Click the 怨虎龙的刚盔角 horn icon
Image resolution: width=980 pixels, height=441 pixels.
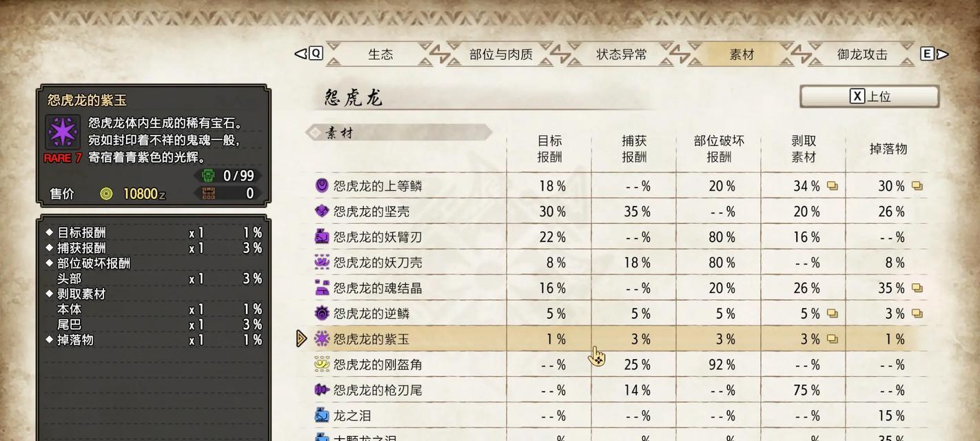pos(322,364)
